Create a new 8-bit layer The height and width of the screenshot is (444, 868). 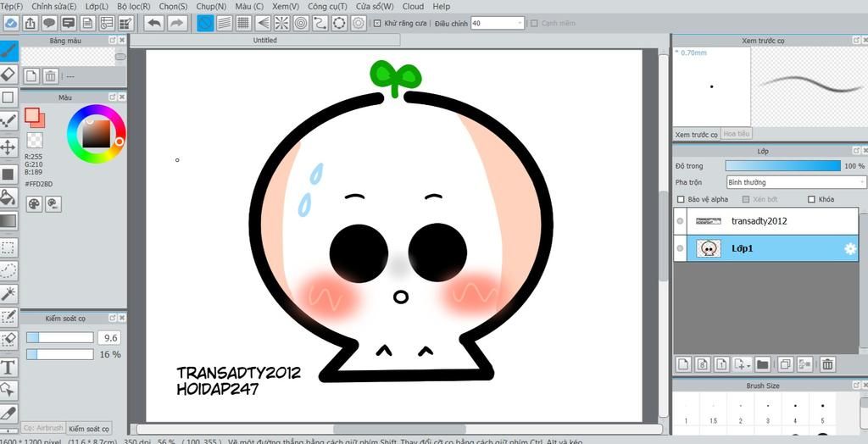[703, 364]
